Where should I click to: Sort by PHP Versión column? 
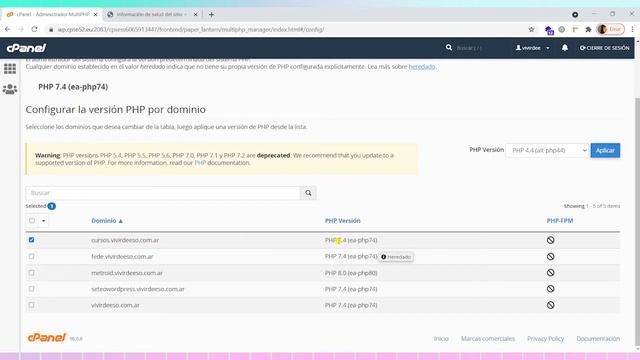click(x=342, y=221)
